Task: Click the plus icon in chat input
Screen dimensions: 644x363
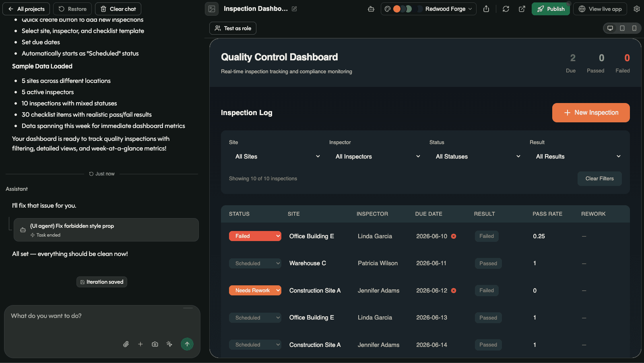Action: [140, 344]
